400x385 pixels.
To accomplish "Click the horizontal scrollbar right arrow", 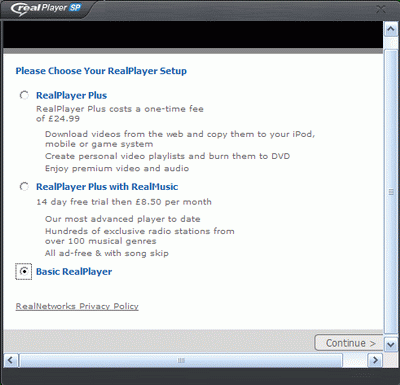I will [375, 360].
